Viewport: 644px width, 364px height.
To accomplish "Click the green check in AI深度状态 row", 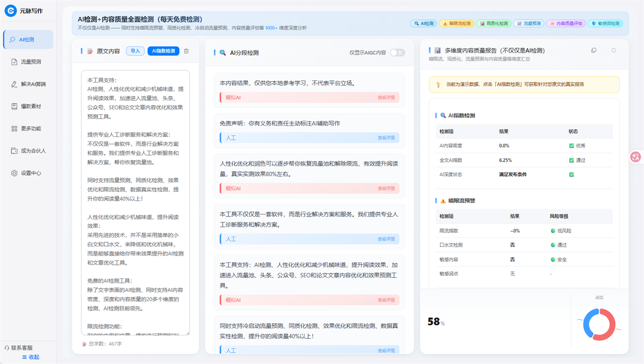I will (x=572, y=174).
